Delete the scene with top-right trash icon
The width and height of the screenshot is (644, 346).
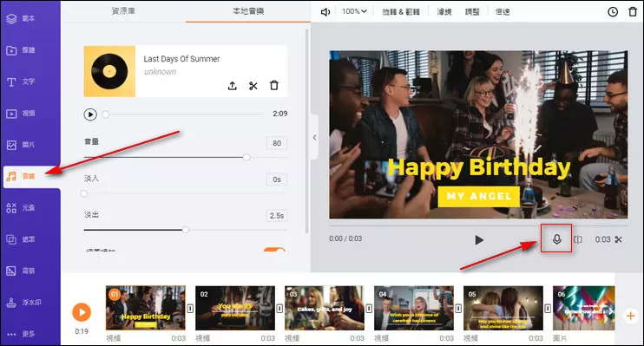click(633, 12)
